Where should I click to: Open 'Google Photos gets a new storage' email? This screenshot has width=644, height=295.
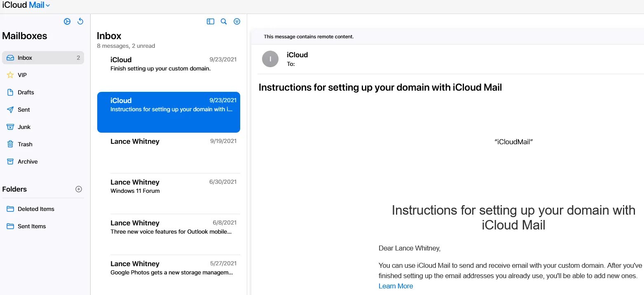169,275
